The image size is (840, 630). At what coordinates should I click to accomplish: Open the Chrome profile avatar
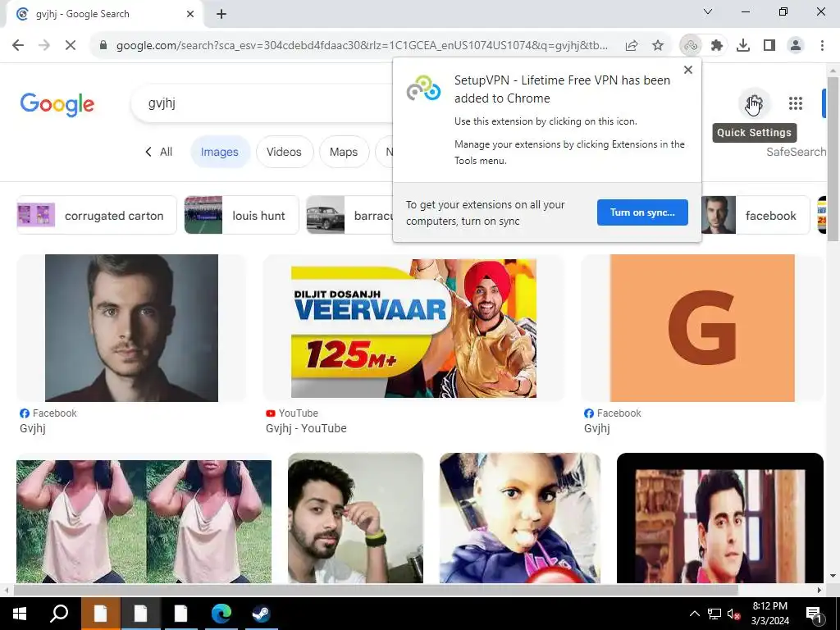(796, 46)
